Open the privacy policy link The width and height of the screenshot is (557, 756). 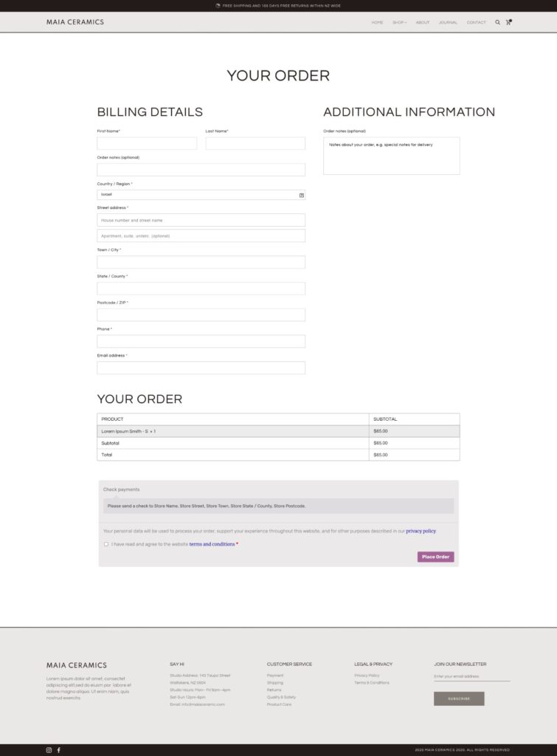pyautogui.click(x=421, y=531)
